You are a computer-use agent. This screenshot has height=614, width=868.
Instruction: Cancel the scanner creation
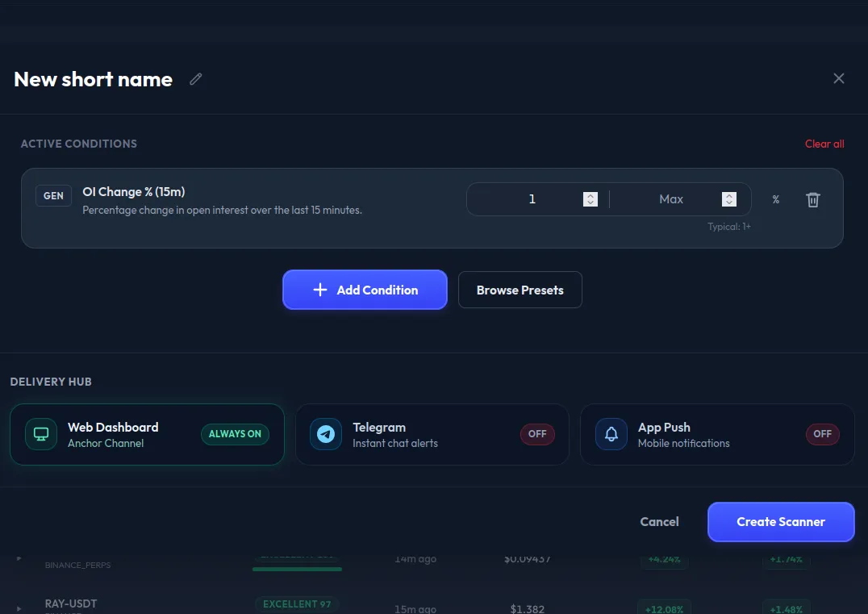(x=659, y=521)
